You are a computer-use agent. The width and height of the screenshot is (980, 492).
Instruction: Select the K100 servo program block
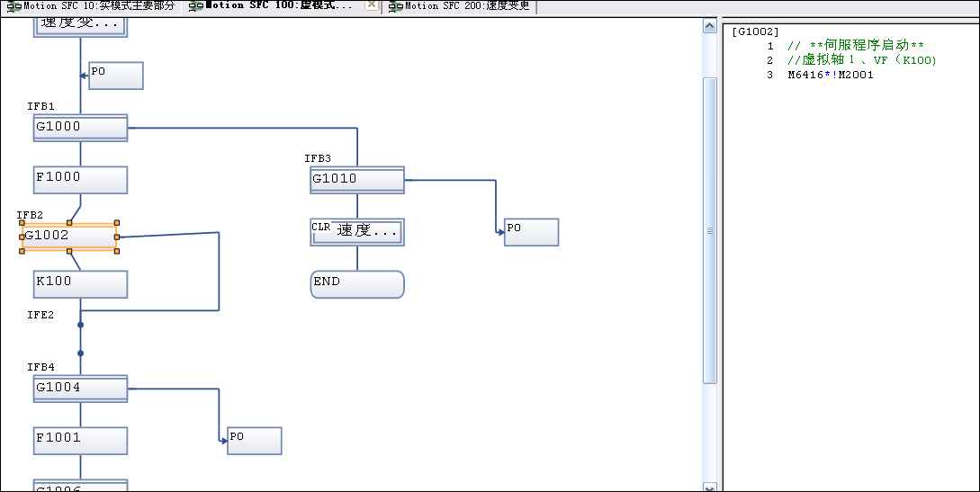[80, 283]
